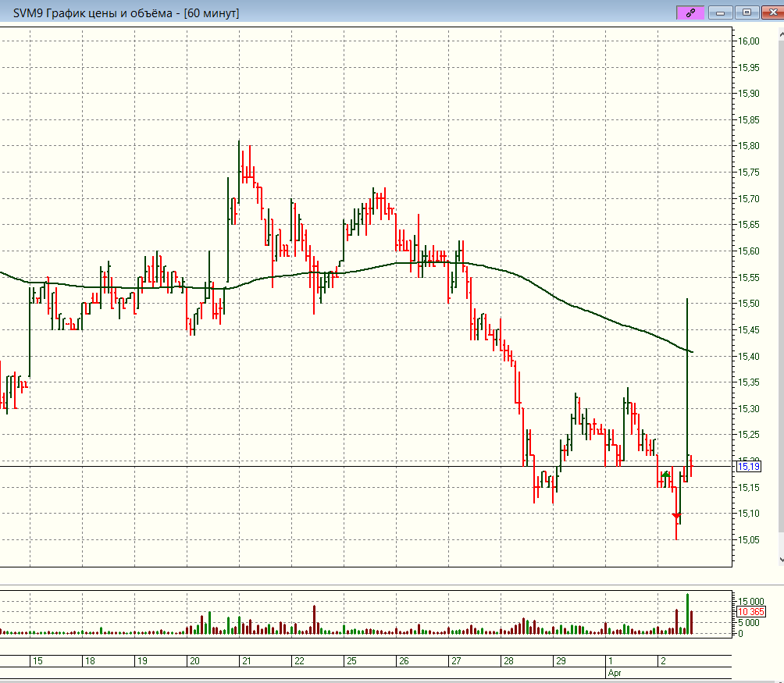Minimize the SVM9 chart window

coord(722,12)
